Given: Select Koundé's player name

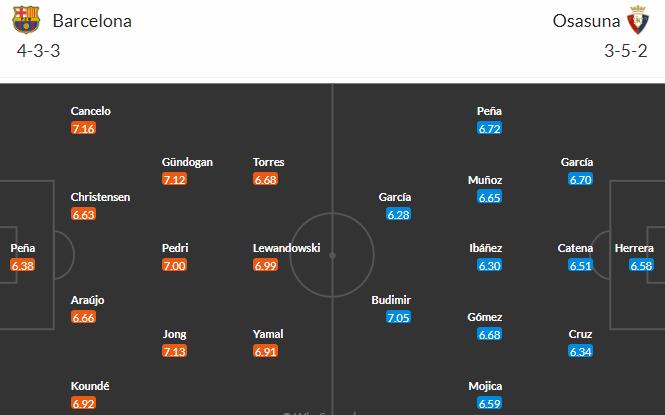Looking at the screenshot, I should (x=90, y=386).
